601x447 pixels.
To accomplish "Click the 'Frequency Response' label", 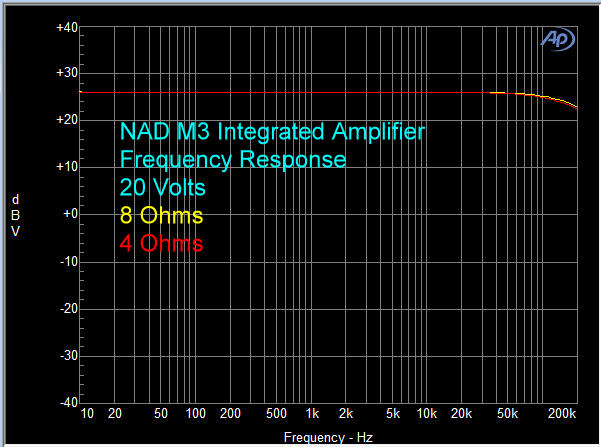I will point(232,160).
